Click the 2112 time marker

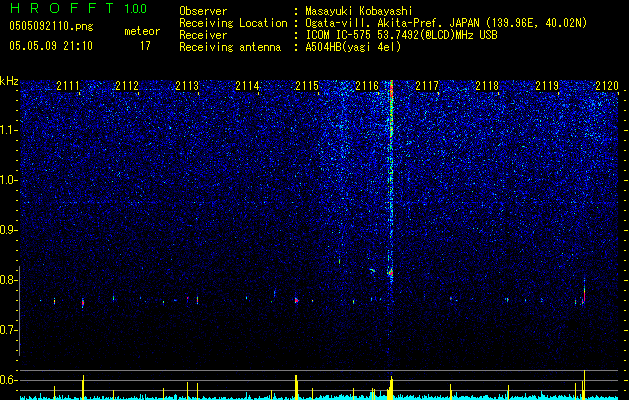pos(127,86)
